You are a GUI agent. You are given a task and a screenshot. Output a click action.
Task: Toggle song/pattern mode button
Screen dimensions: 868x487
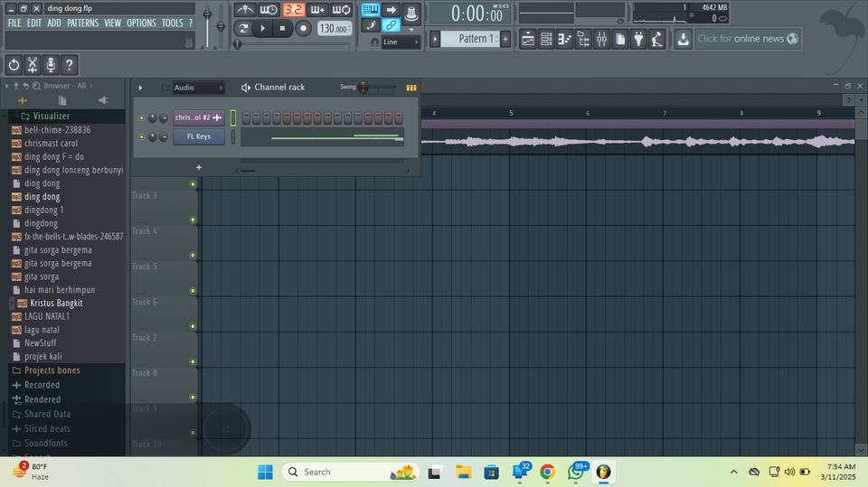point(242,28)
